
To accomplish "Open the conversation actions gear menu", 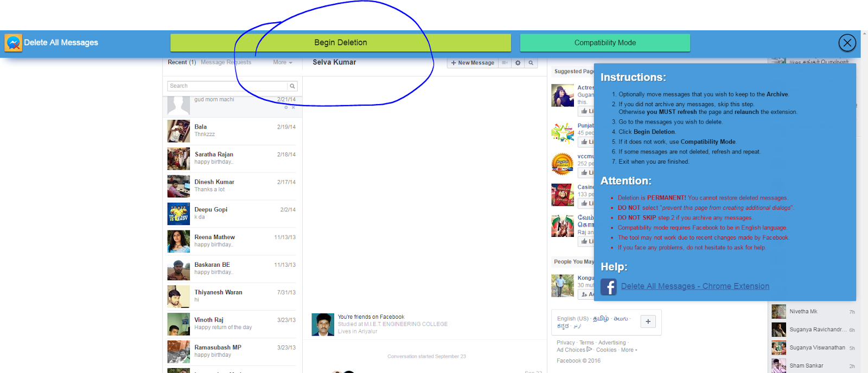I will (x=518, y=63).
